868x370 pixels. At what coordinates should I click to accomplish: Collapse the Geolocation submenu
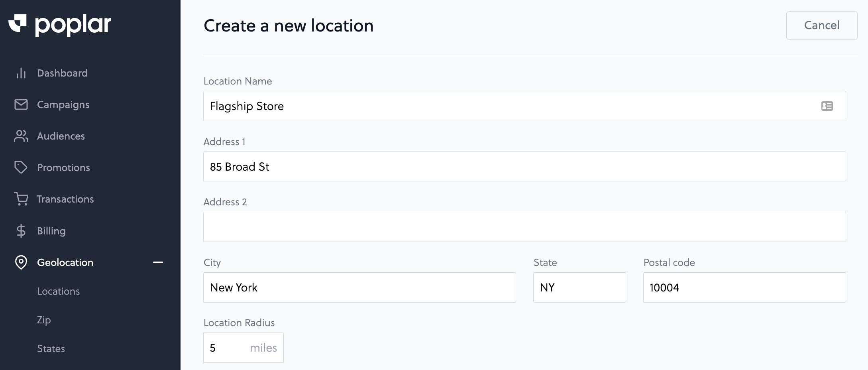(158, 262)
